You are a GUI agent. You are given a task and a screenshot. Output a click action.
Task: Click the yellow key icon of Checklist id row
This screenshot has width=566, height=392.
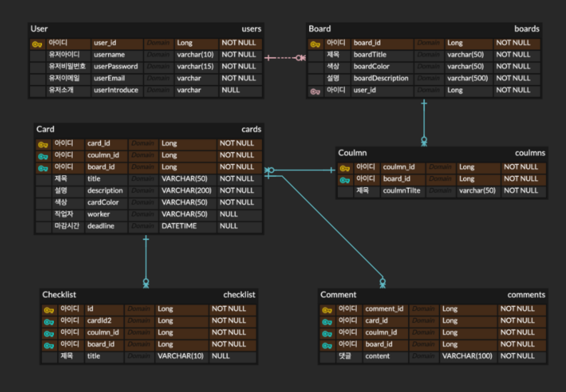(x=49, y=310)
